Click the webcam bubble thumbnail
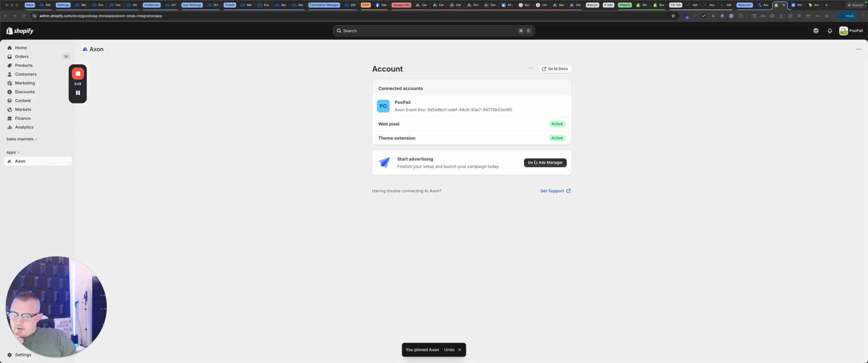The image size is (868, 363). click(x=56, y=307)
